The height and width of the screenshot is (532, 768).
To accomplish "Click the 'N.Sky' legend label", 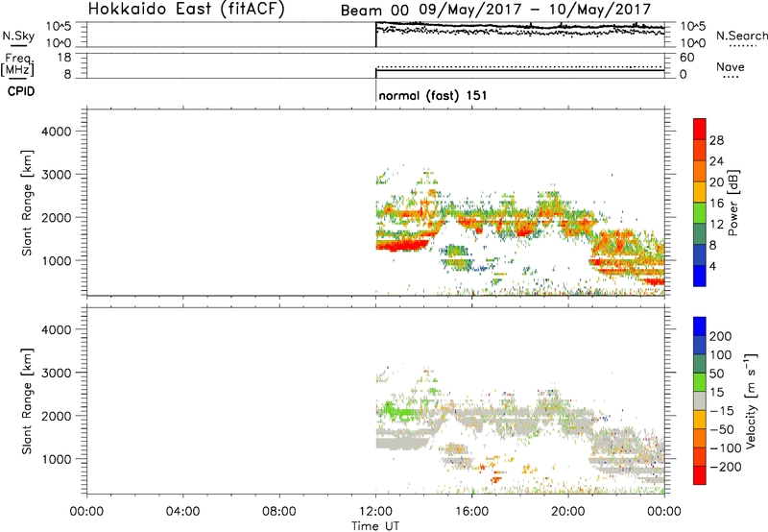I will [18, 36].
